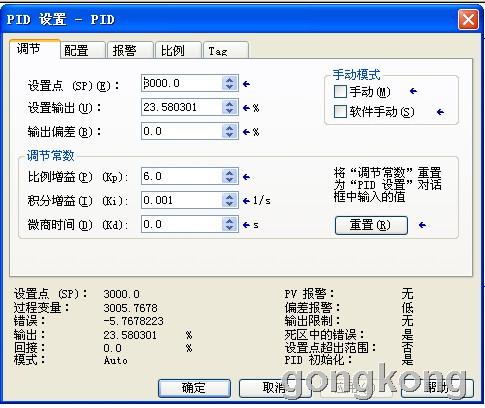485x408 pixels.
Task: Click the arrow icon next to 输出偏差 field
Action: click(246, 132)
